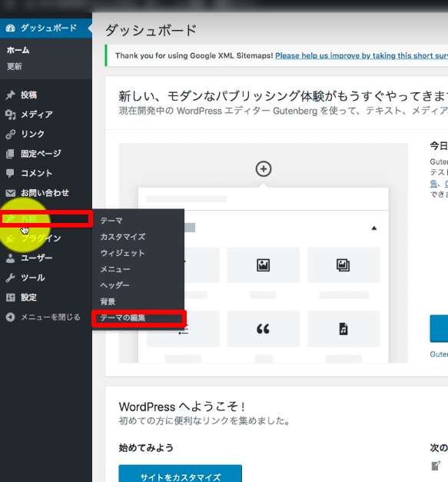Viewport: 448px width, 482px height.
Task: Open ホーム under the Dashboard menu
Action: point(18,50)
